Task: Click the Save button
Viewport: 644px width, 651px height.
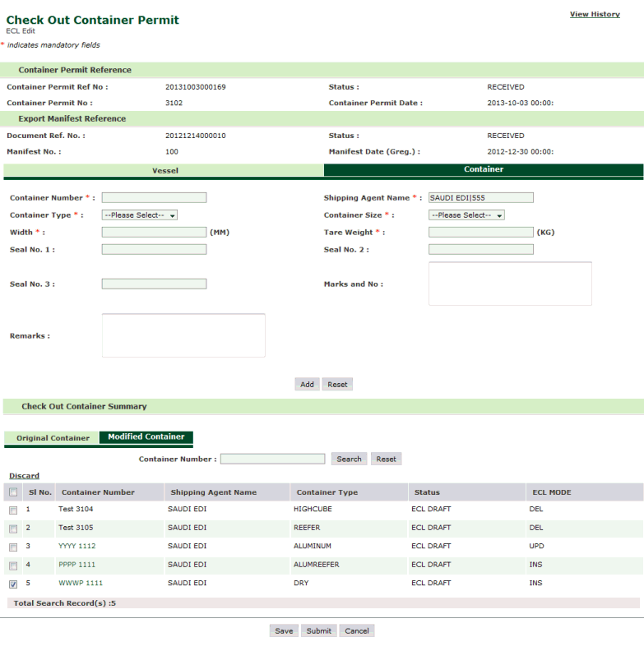Action: (284, 631)
